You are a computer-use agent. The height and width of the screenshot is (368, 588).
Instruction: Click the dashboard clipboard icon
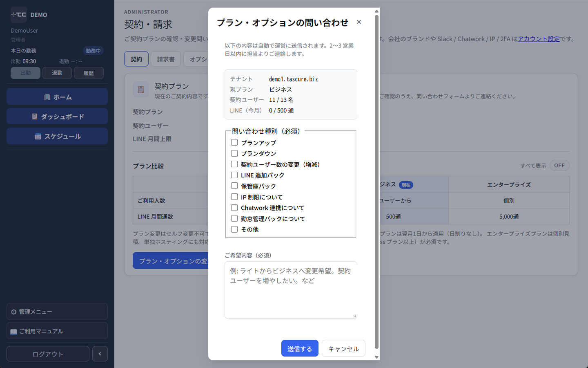35,117
